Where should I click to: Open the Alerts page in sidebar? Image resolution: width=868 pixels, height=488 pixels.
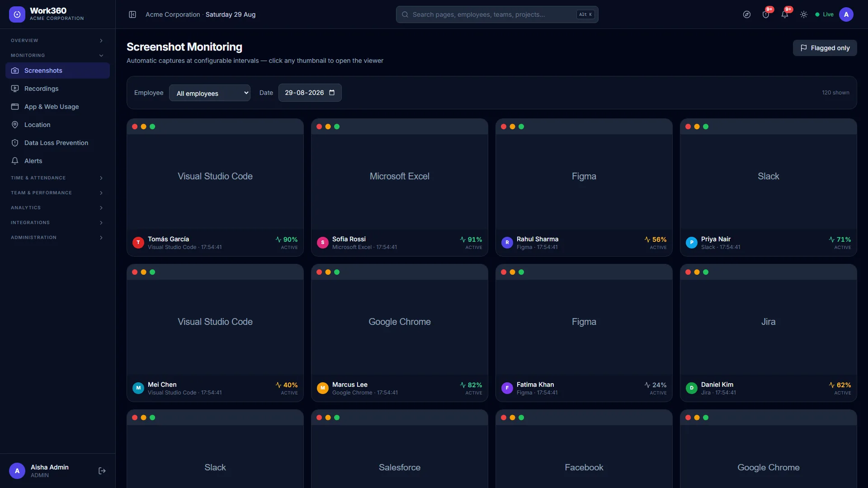[57, 161]
